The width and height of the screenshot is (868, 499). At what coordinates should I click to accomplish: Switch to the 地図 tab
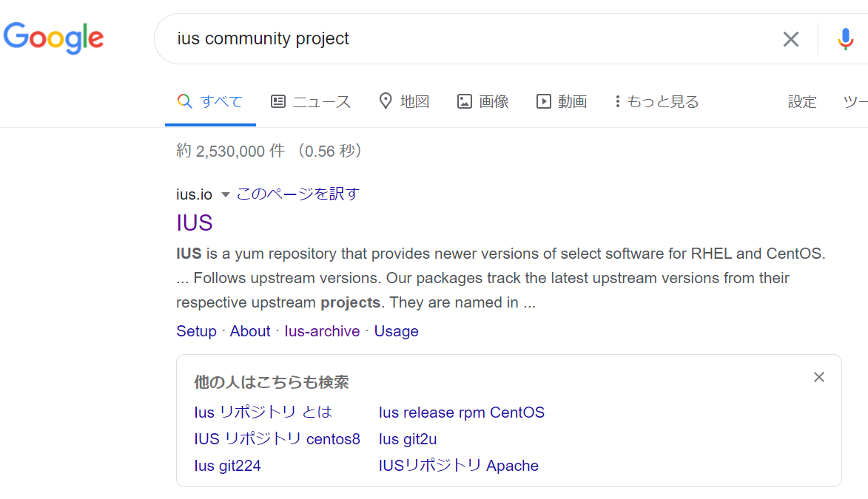tap(405, 102)
